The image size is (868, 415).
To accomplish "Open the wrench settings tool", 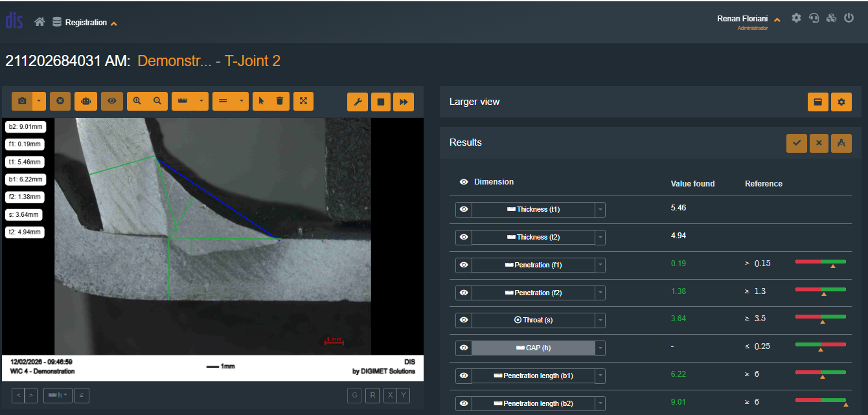I will point(358,102).
